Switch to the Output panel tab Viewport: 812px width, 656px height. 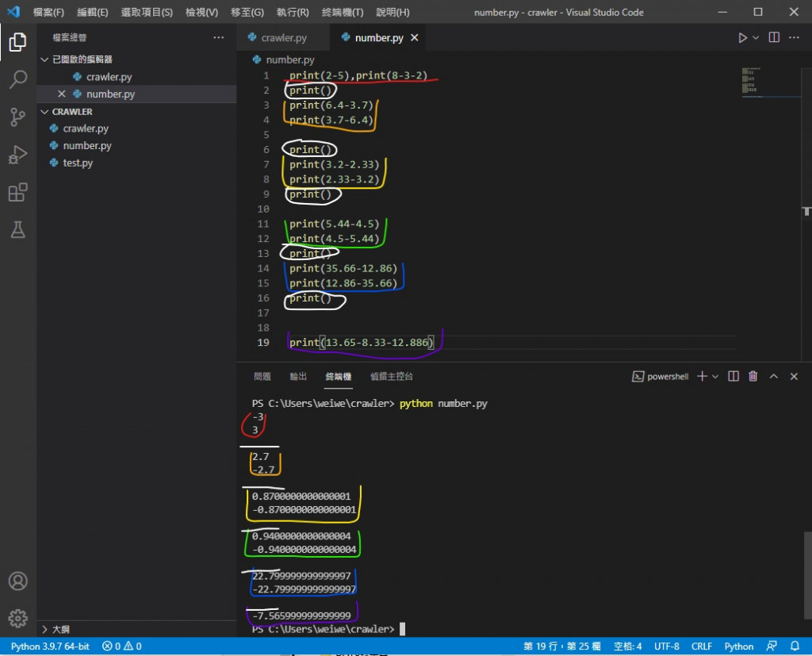(x=298, y=377)
